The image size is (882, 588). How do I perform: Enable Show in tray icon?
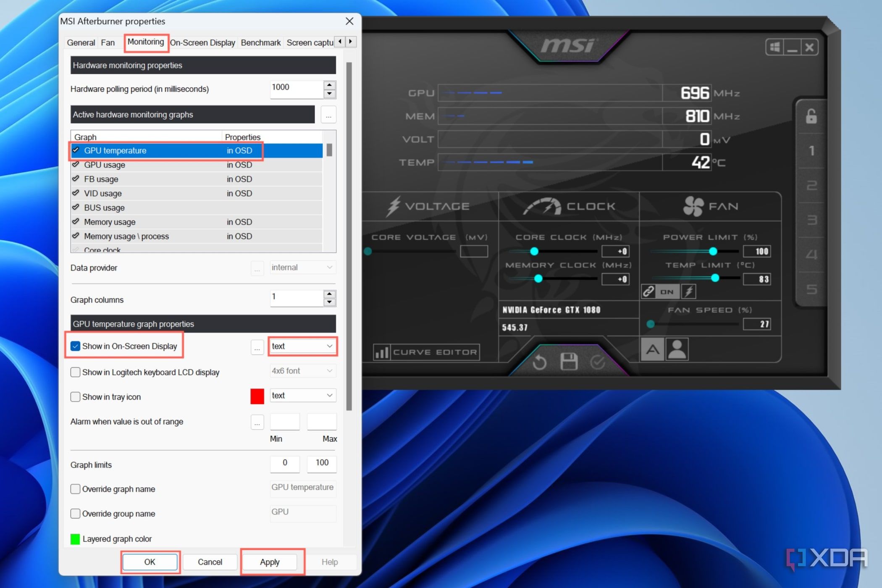pos(75,397)
